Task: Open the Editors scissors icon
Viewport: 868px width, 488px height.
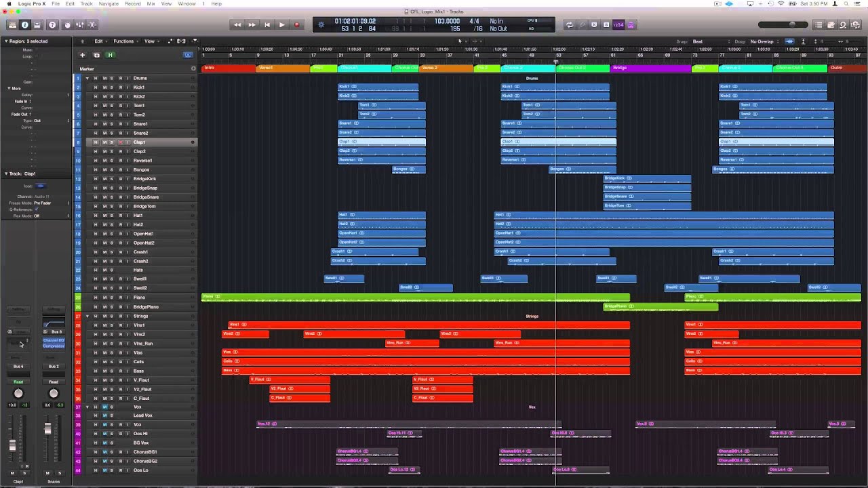Action: pyautogui.click(x=92, y=25)
